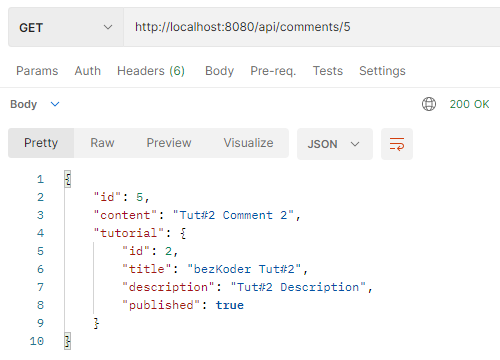
Task: Select the request Body tab
Action: (x=219, y=71)
